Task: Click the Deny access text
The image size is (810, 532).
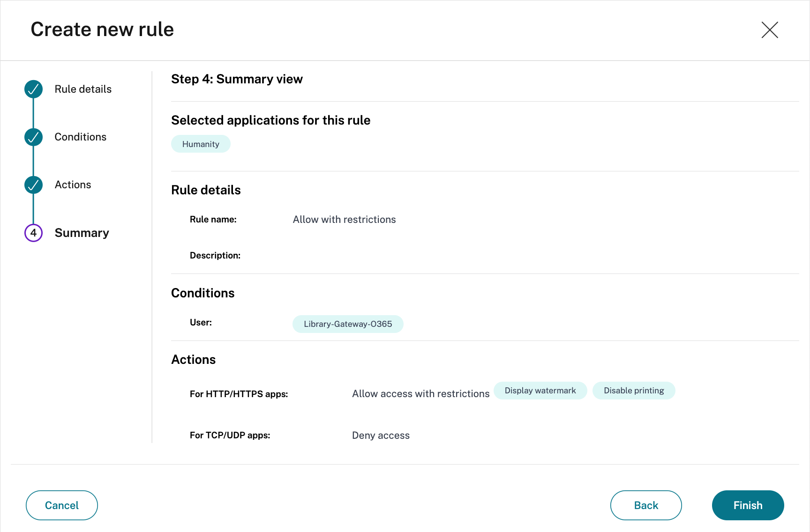Action: (381, 436)
